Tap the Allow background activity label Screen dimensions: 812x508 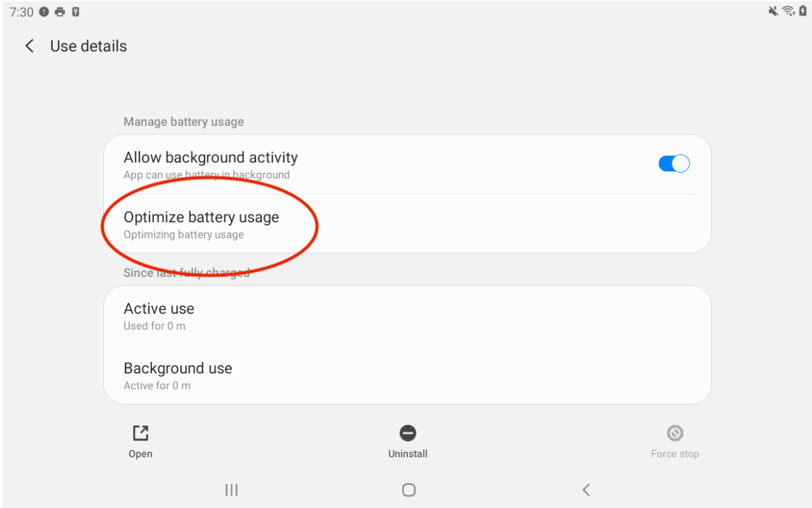210,158
